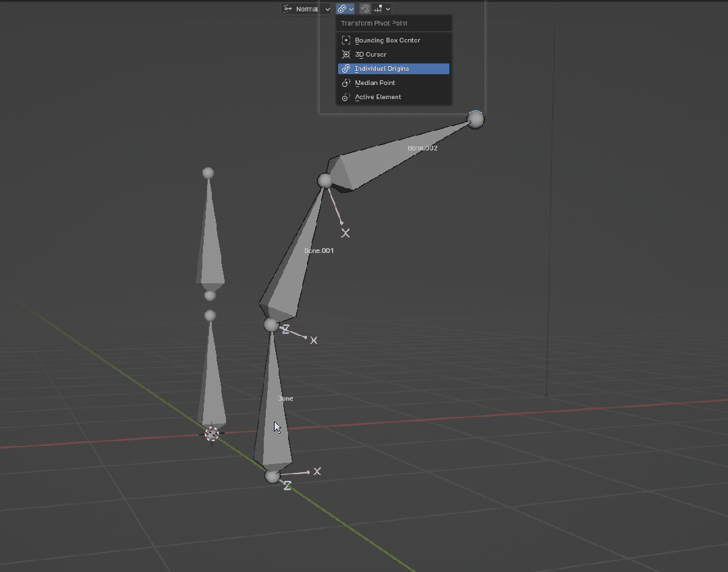Select the top tip of the left armature
The height and width of the screenshot is (572, 728).
tap(208, 173)
